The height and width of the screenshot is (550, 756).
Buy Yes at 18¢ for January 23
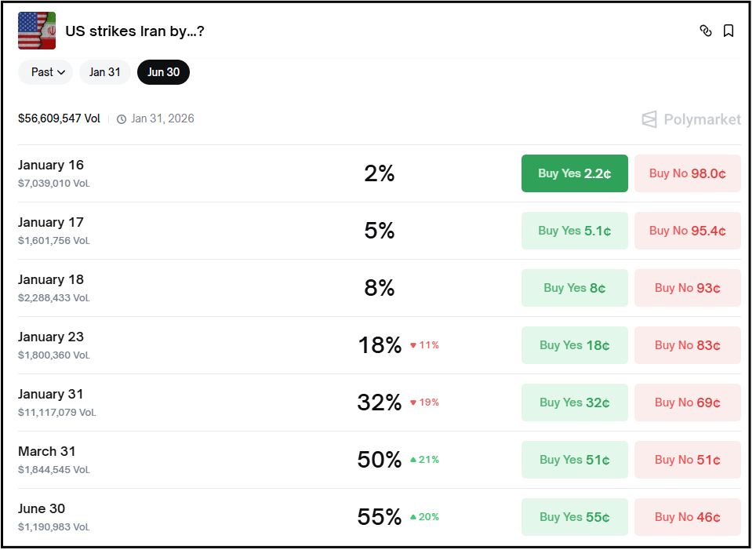point(574,345)
